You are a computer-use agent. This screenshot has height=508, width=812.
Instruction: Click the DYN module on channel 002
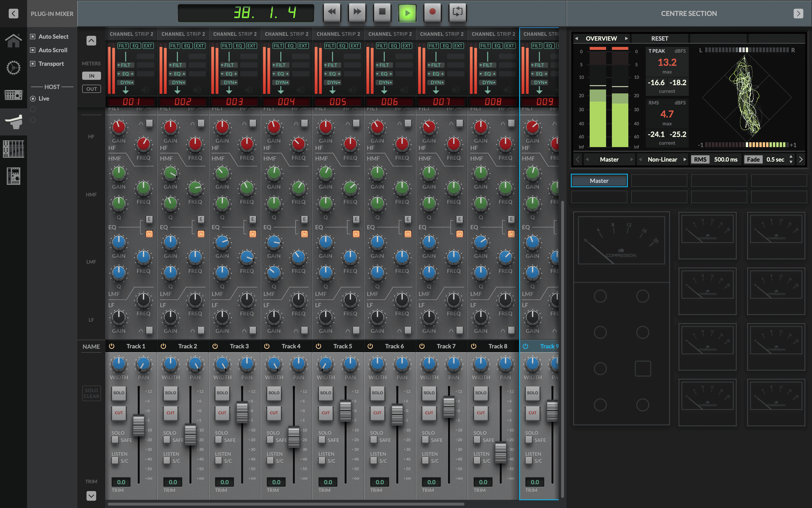[x=178, y=82]
